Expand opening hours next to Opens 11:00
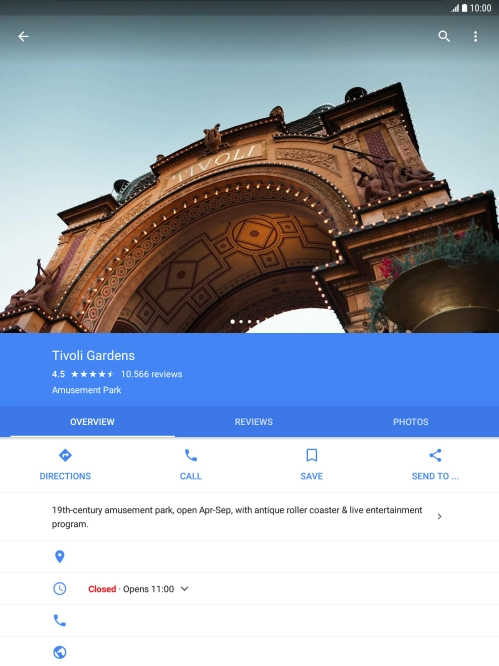Image resolution: width=499 pixels, height=666 pixels. point(184,589)
